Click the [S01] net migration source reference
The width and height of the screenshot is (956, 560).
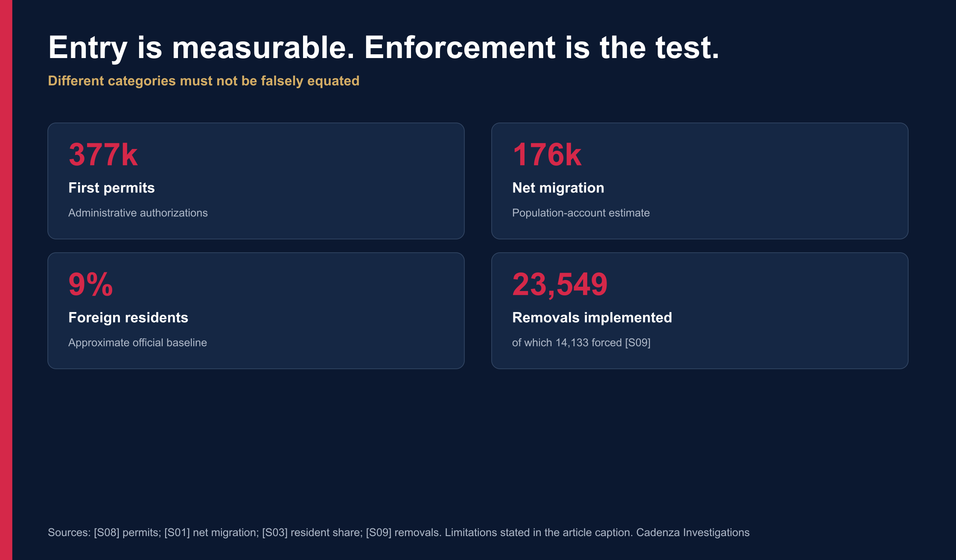(x=211, y=533)
